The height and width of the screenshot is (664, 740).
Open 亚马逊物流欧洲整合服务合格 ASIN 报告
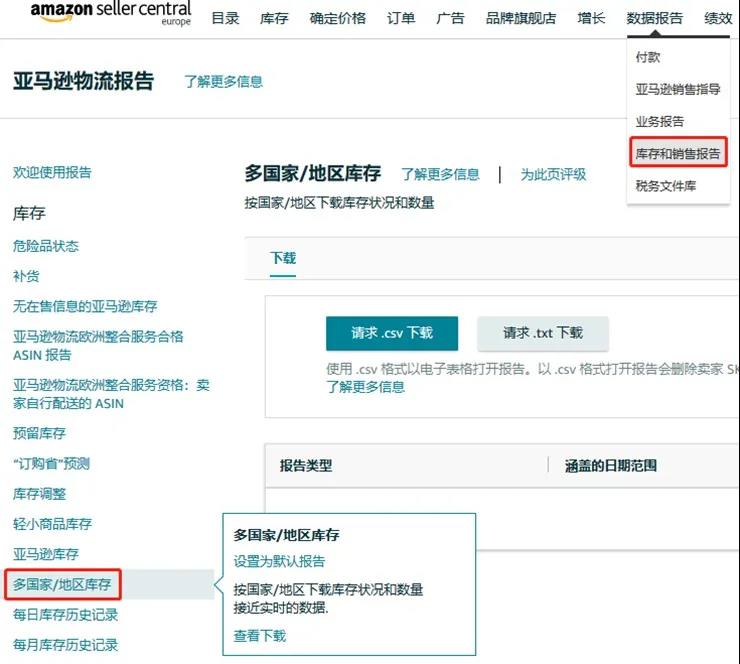(x=98, y=345)
